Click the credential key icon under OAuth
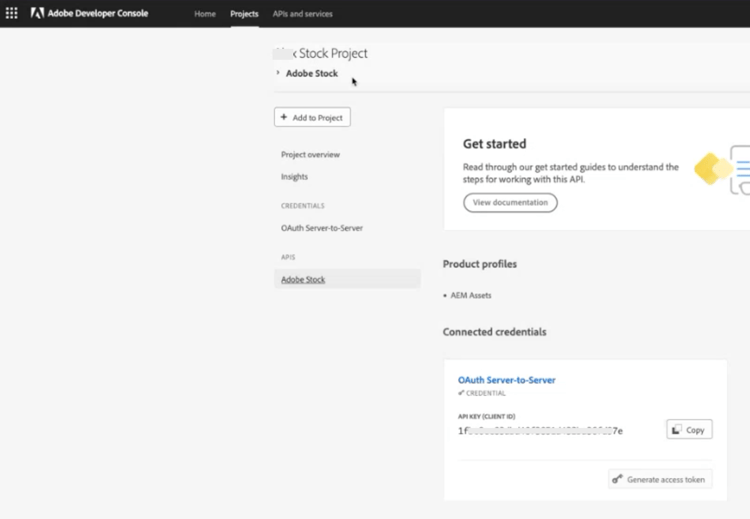The height and width of the screenshot is (519, 750). 461,393
